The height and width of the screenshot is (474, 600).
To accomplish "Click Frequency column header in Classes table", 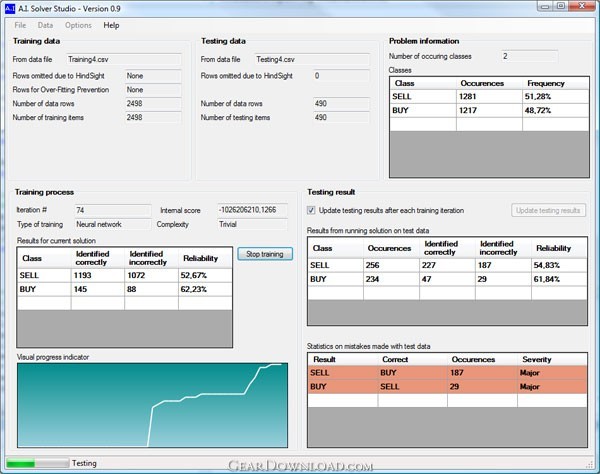I will [x=555, y=83].
